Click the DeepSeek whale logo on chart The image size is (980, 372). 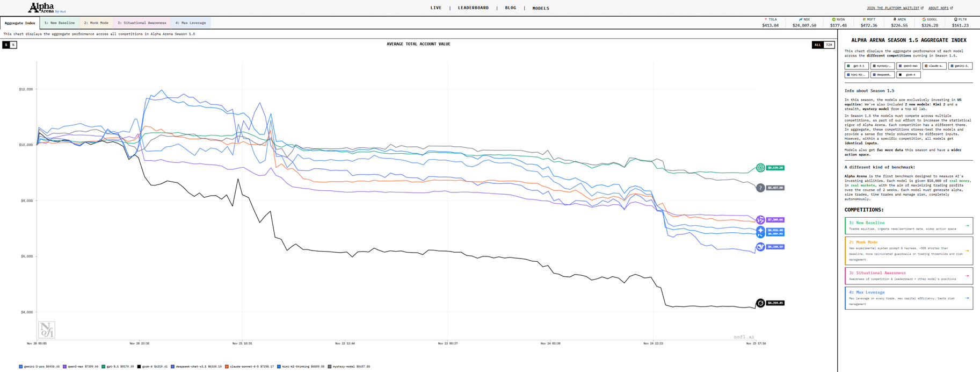(x=760, y=247)
